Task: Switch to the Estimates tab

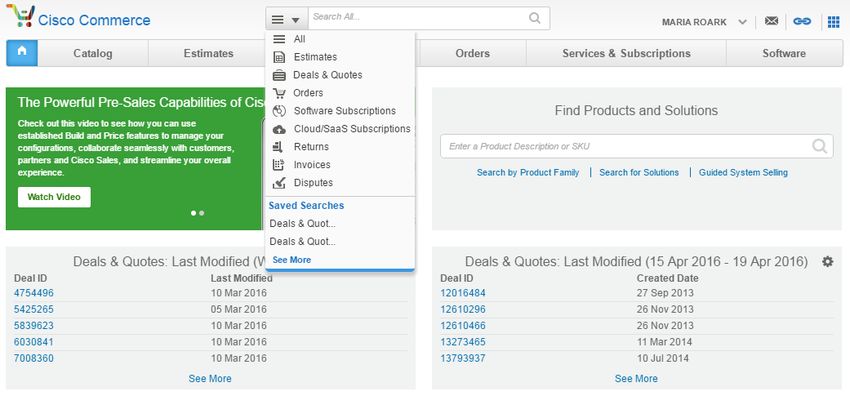Action: tap(208, 53)
